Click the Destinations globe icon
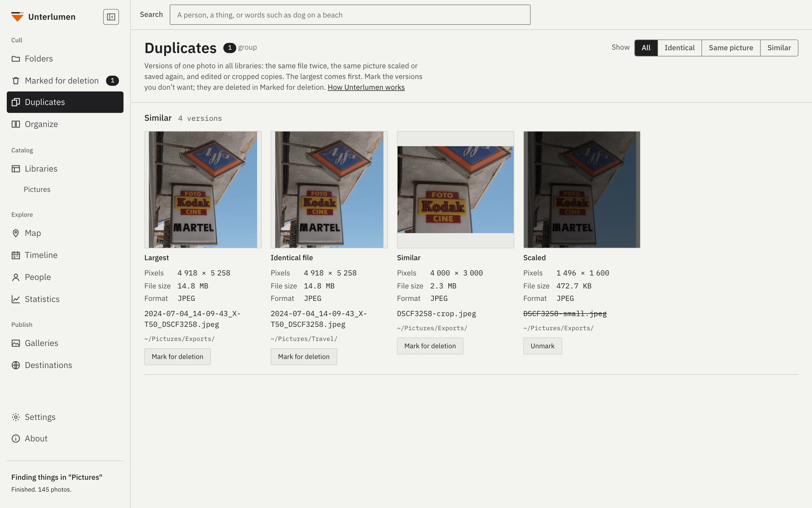 16,365
